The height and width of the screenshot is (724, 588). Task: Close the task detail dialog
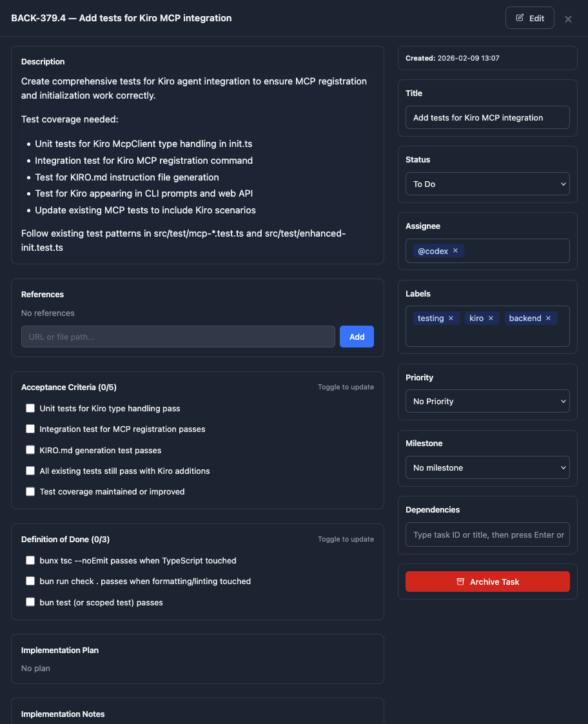click(x=568, y=19)
